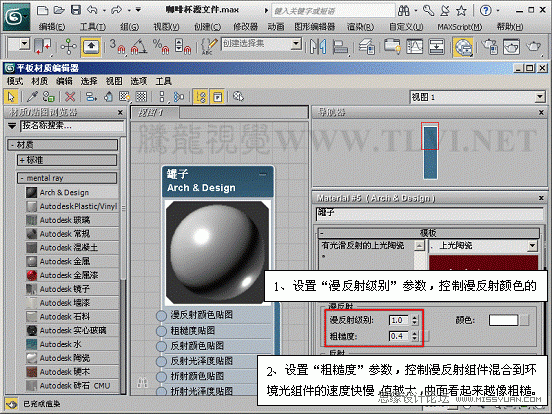Open the curve editor icon
The height and width of the screenshot is (414, 552).
click(x=414, y=46)
